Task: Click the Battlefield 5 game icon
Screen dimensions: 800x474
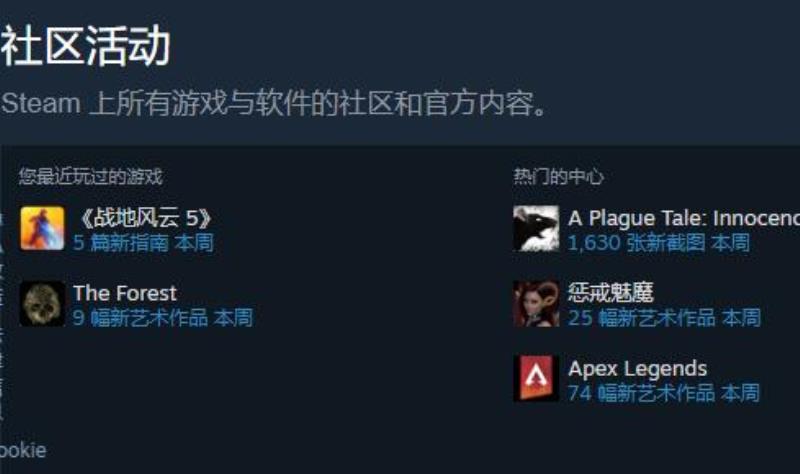Action: [x=42, y=228]
